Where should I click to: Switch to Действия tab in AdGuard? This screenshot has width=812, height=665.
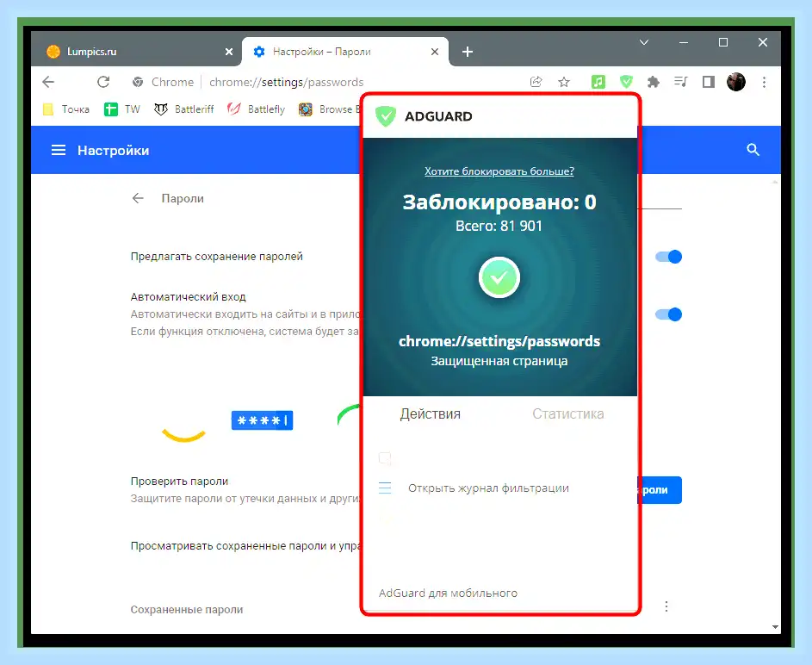[430, 413]
